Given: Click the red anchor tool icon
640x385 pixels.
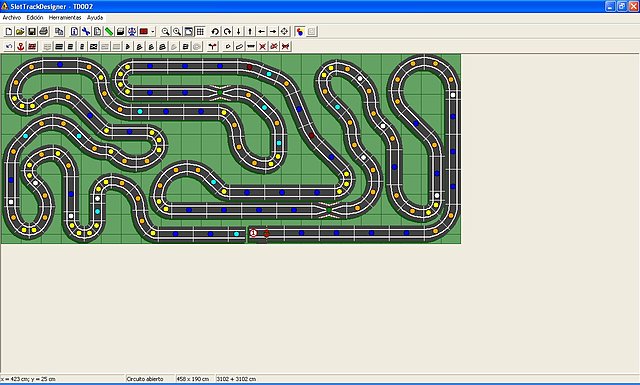Looking at the screenshot, I should (20, 47).
